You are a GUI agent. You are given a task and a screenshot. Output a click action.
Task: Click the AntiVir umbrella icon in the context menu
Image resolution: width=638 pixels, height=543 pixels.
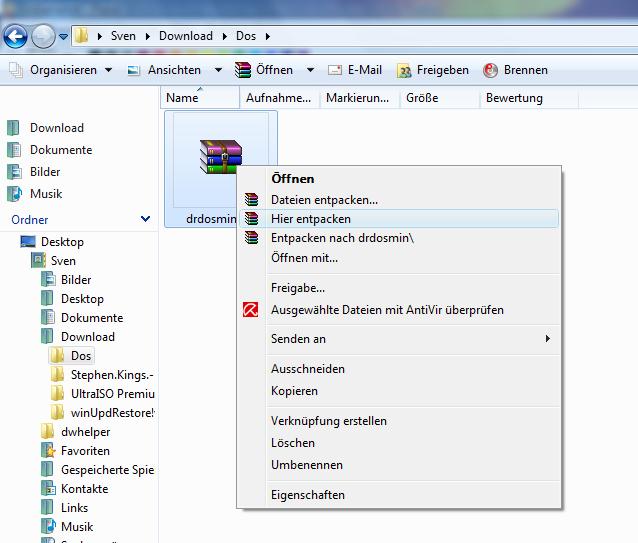coord(252,310)
